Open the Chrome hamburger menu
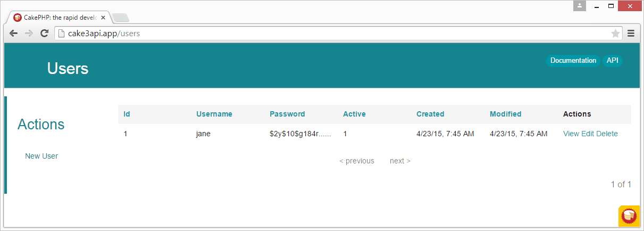Image resolution: width=644 pixels, height=231 pixels. [x=631, y=34]
